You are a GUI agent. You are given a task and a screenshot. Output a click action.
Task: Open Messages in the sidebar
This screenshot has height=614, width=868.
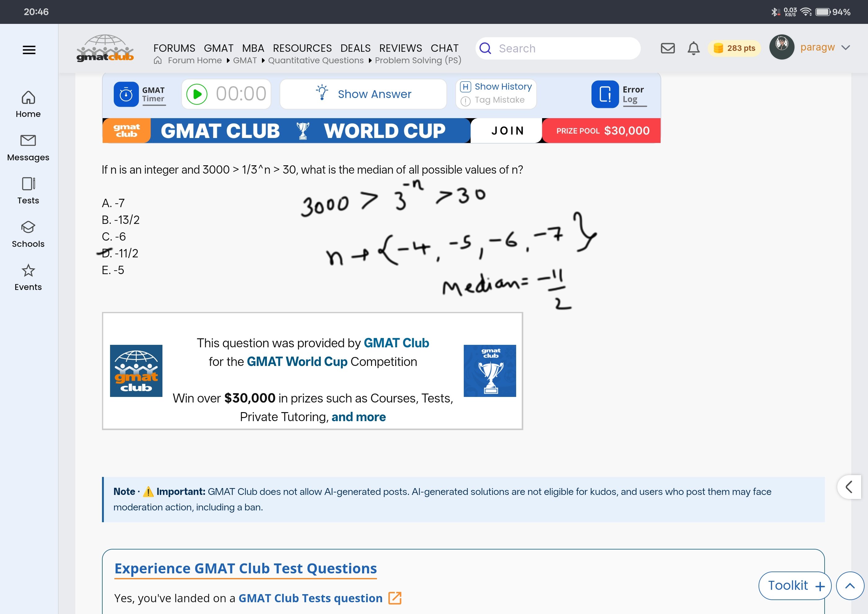[28, 148]
